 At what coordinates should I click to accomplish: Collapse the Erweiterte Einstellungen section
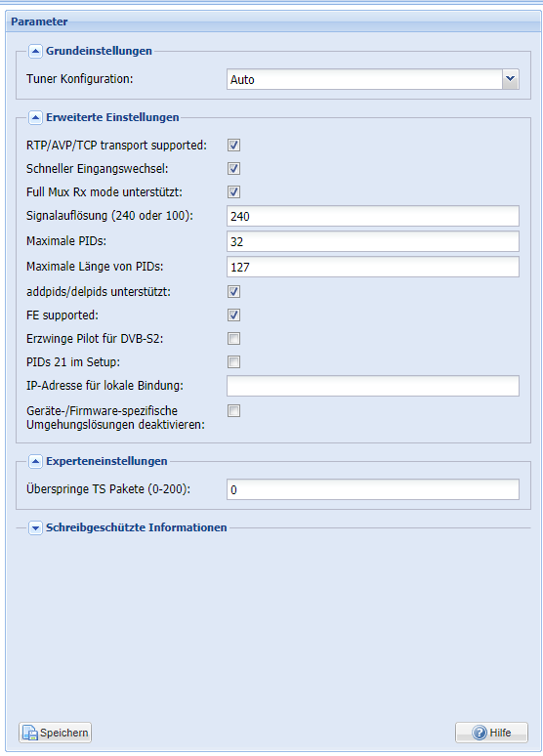[35, 117]
